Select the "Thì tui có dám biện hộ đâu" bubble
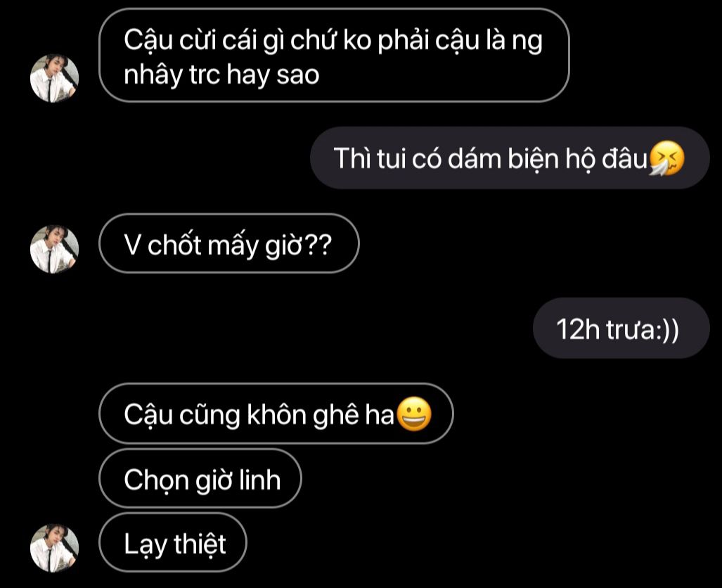 pyautogui.click(x=510, y=158)
